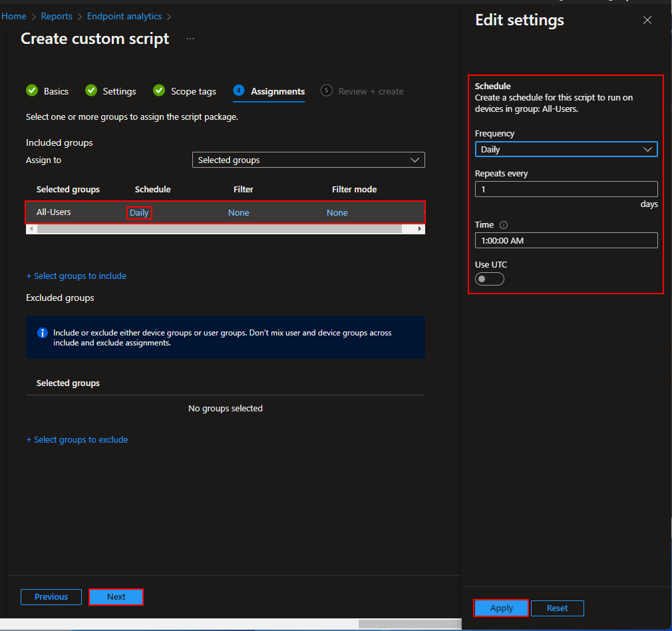Close the Edit settings panel
The height and width of the screenshot is (631, 672).
click(x=647, y=21)
